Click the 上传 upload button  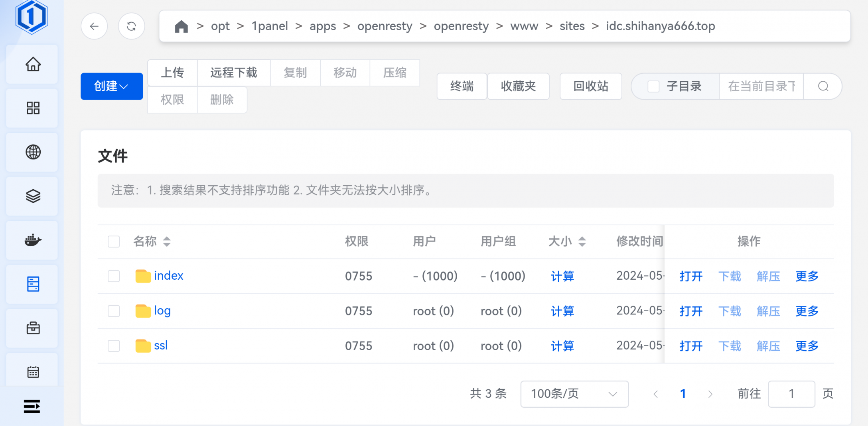[x=172, y=73]
